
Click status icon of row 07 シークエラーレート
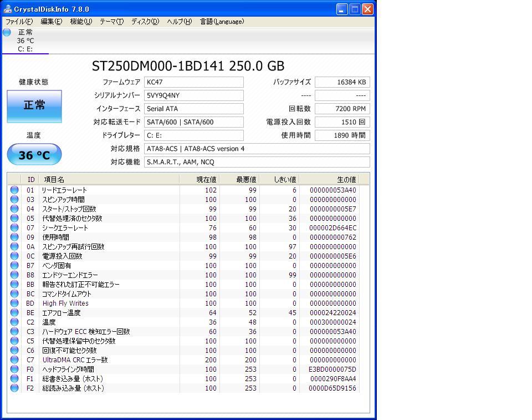point(14,227)
